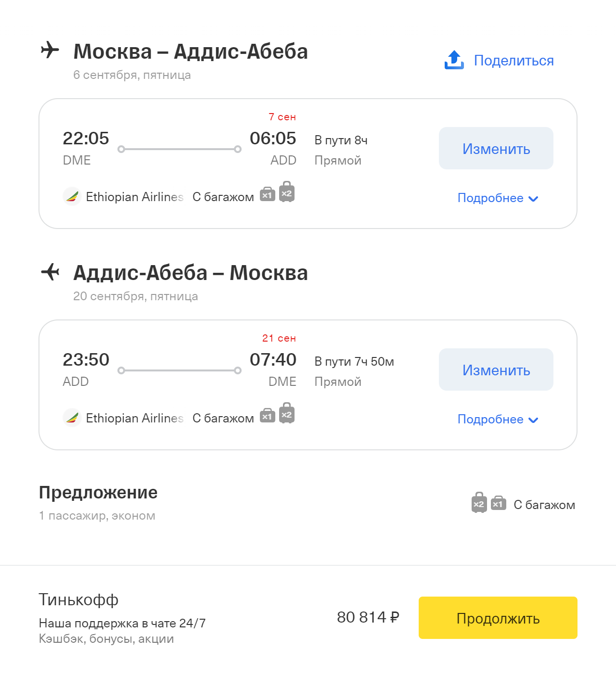
Task: Click the yellow Продолжить button
Action: pyautogui.click(x=498, y=618)
